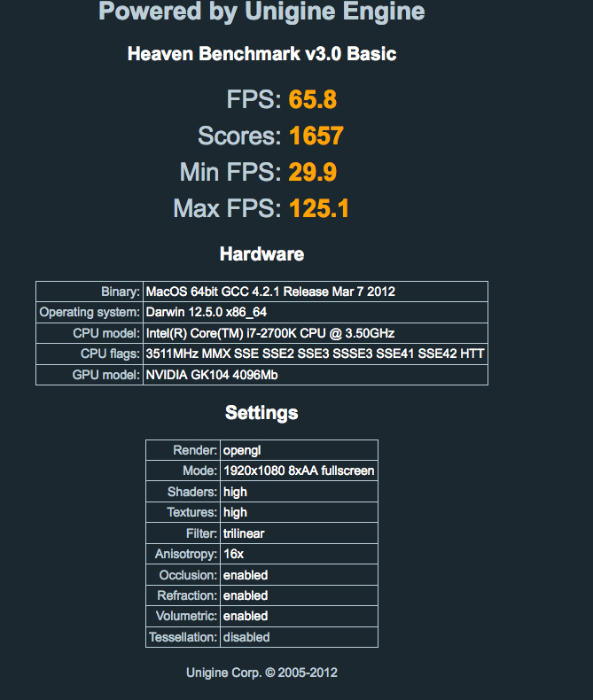Select the NVIDIA GK104 4096Mb cell
The width and height of the screenshot is (593, 700).
(x=316, y=375)
